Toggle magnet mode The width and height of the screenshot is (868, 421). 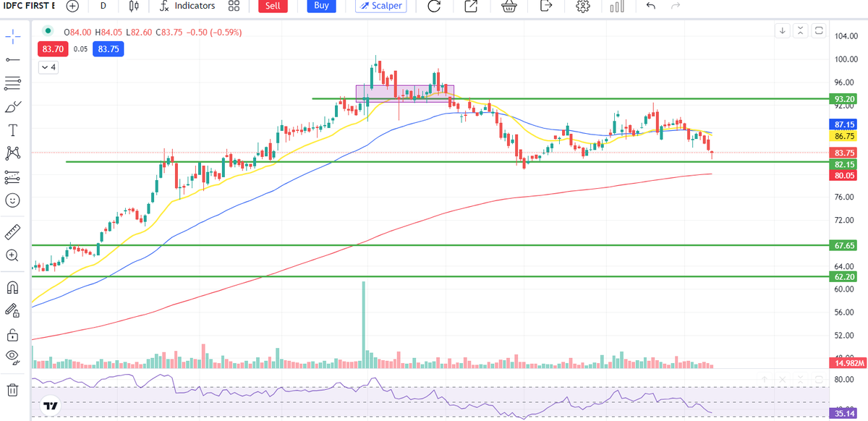point(12,287)
